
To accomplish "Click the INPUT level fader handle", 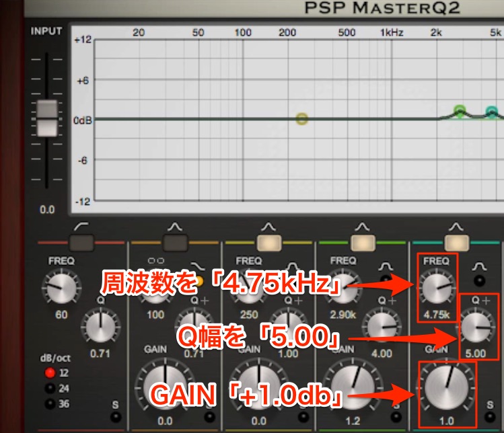I will point(47,118).
